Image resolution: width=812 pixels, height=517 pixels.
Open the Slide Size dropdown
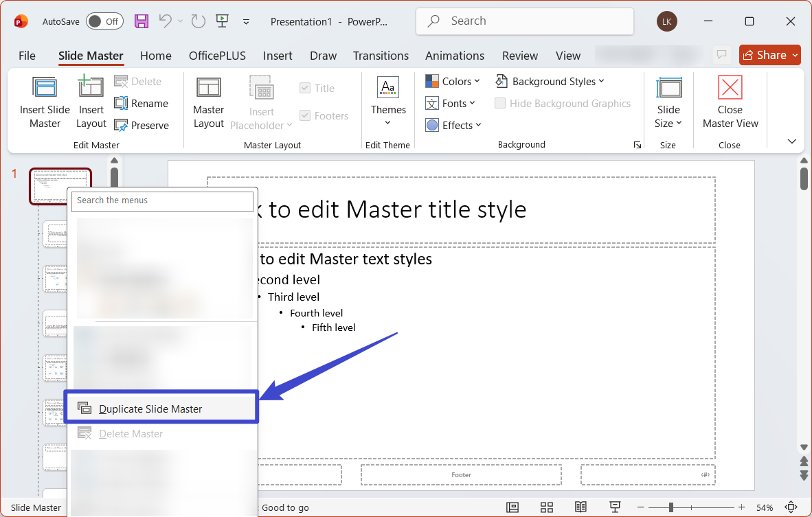[668, 103]
